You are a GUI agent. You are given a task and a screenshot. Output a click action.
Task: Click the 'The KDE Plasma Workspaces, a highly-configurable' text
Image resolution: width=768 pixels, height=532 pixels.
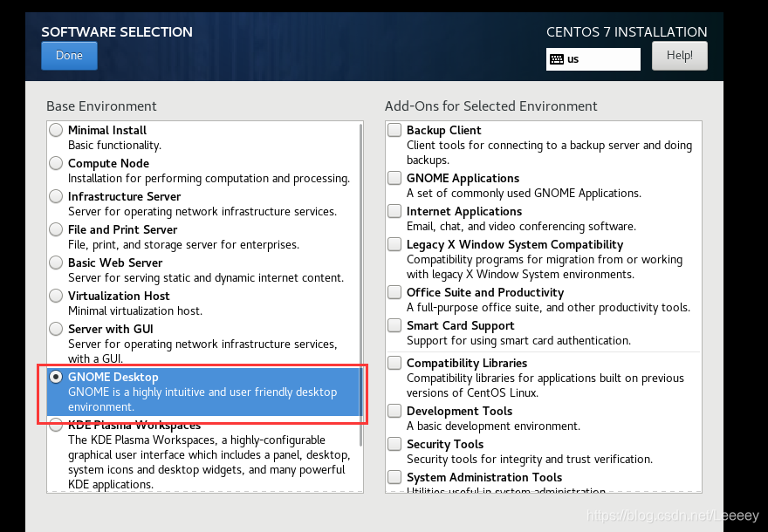[209, 462]
